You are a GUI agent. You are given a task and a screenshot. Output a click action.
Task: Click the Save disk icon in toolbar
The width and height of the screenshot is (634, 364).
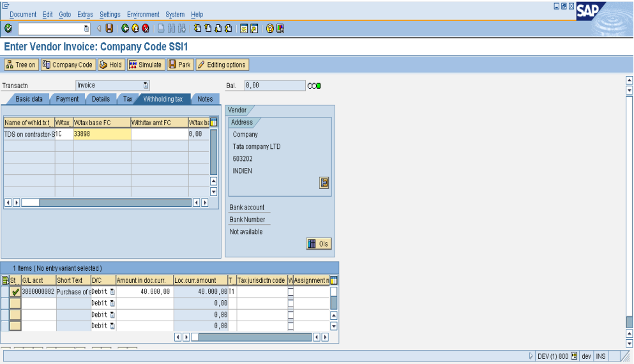pyautogui.click(x=109, y=29)
